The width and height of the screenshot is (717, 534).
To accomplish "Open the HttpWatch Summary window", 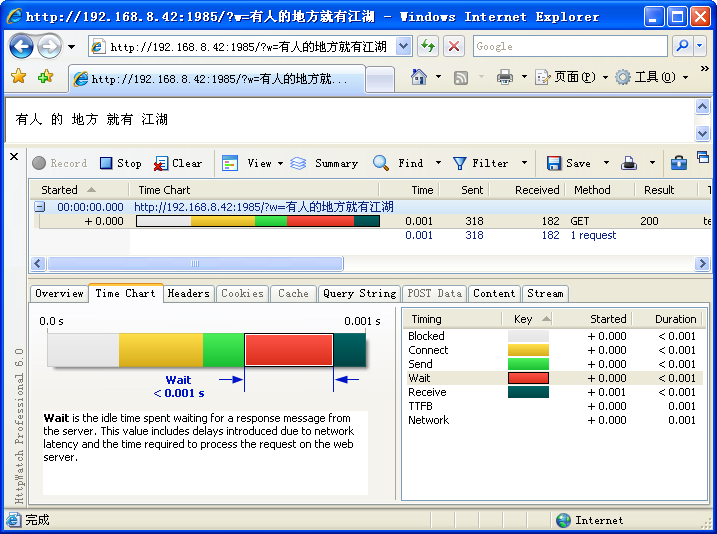I will 324,163.
